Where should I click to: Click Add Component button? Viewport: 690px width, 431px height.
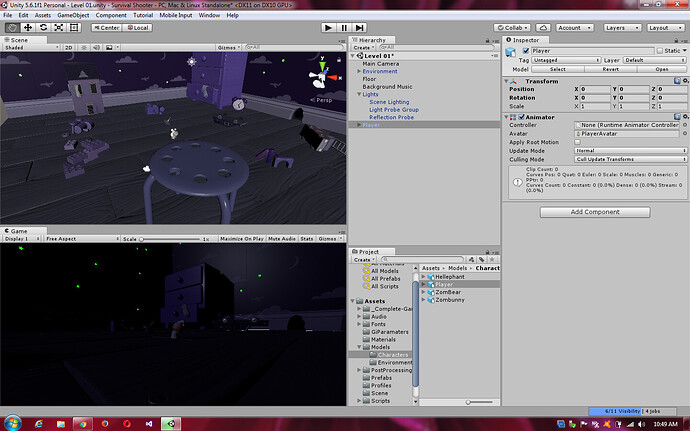595,212
